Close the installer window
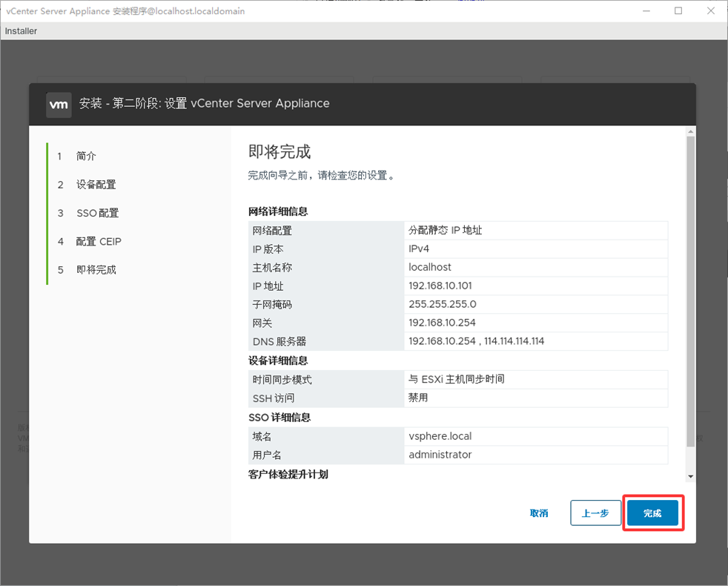 pos(711,11)
